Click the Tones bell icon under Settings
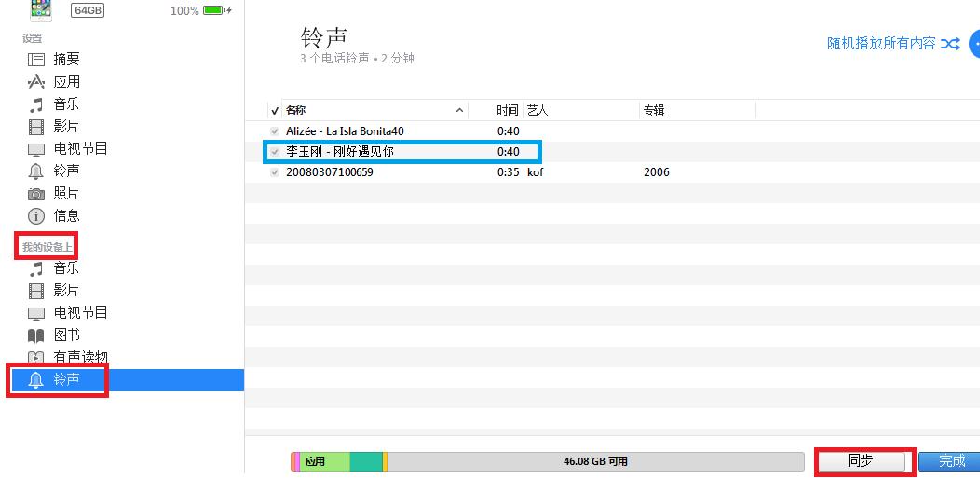The width and height of the screenshot is (980, 479). click(36, 171)
